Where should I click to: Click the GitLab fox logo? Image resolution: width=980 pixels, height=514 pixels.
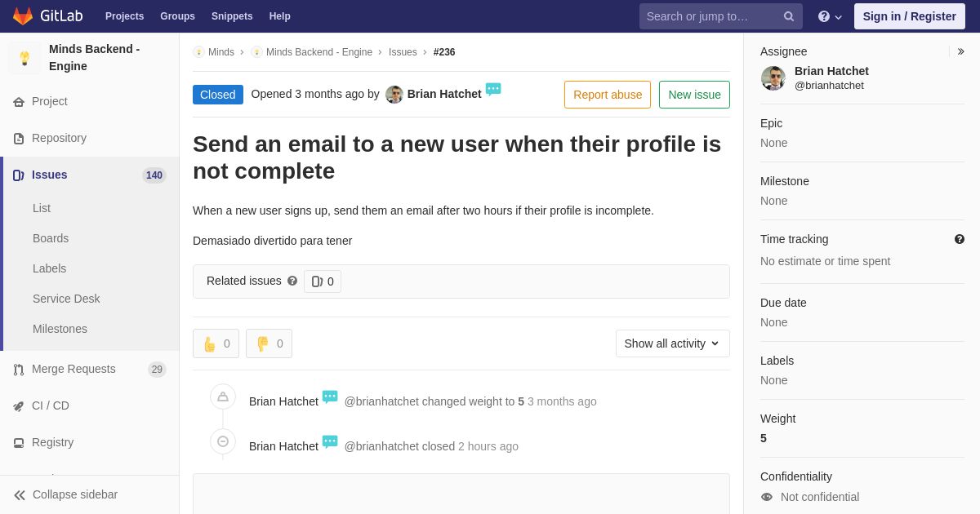coord(23,16)
